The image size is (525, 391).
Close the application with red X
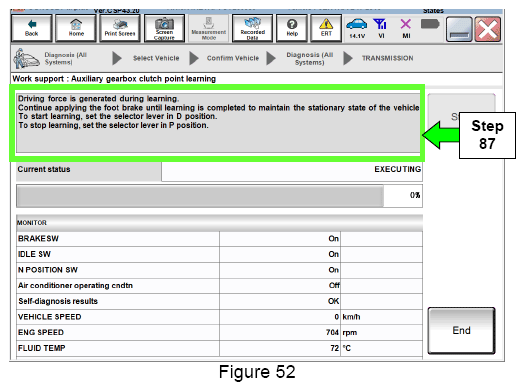coord(488,29)
